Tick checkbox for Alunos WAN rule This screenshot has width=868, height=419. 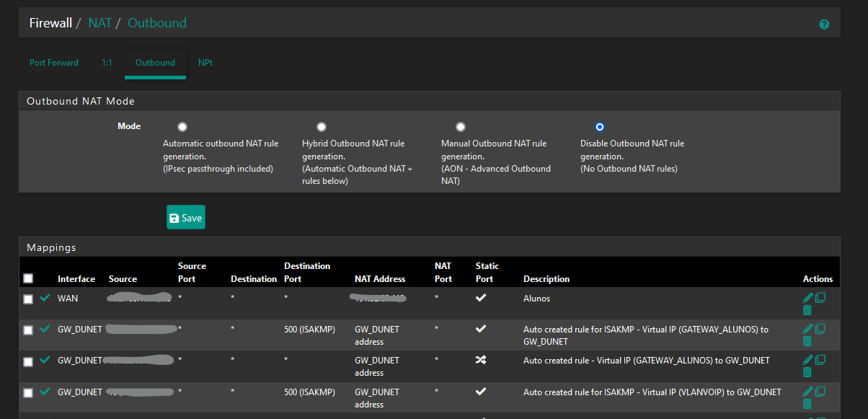(x=28, y=299)
